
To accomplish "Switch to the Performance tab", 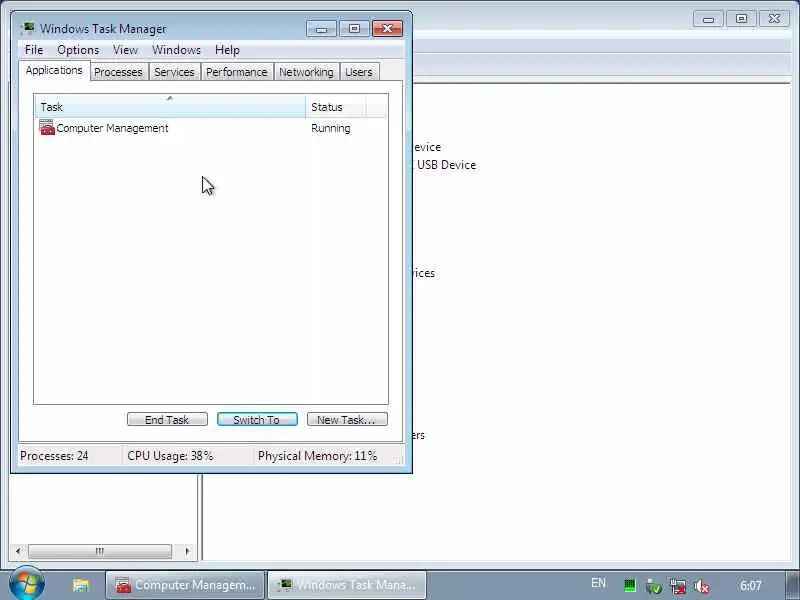I will pyautogui.click(x=237, y=72).
